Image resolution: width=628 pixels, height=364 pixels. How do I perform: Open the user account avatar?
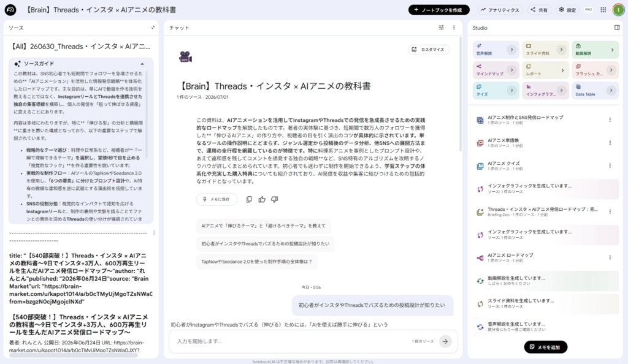[x=618, y=10]
